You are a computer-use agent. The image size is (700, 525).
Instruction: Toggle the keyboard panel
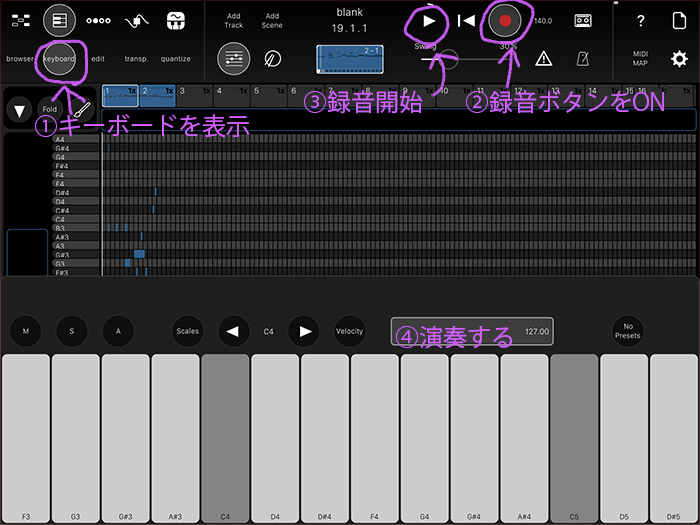pyautogui.click(x=59, y=59)
